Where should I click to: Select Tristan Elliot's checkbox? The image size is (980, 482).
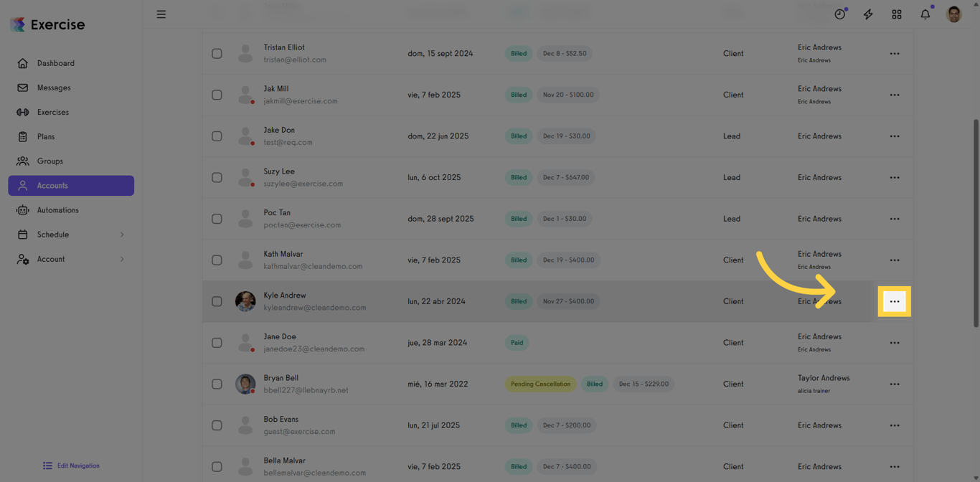pos(217,54)
